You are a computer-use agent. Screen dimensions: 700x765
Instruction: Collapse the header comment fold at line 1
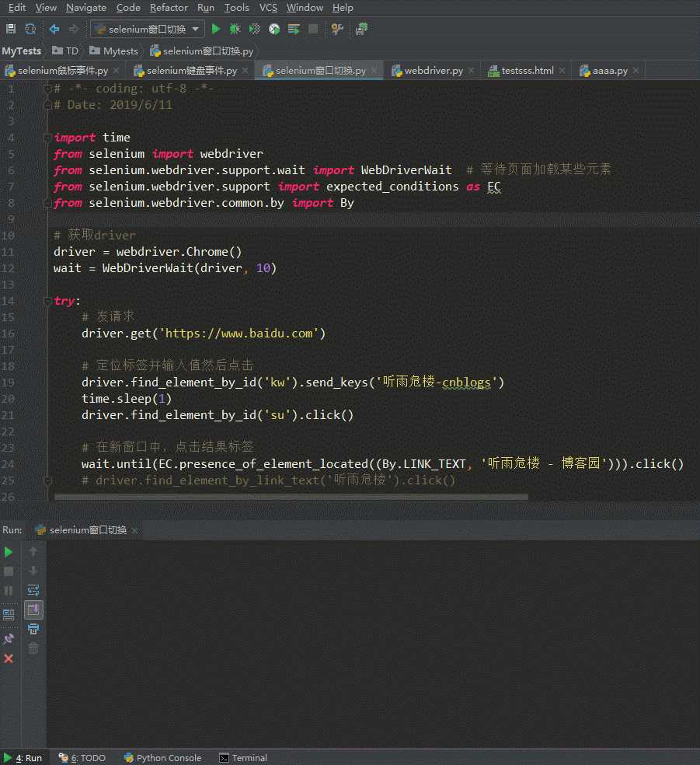coord(47,89)
